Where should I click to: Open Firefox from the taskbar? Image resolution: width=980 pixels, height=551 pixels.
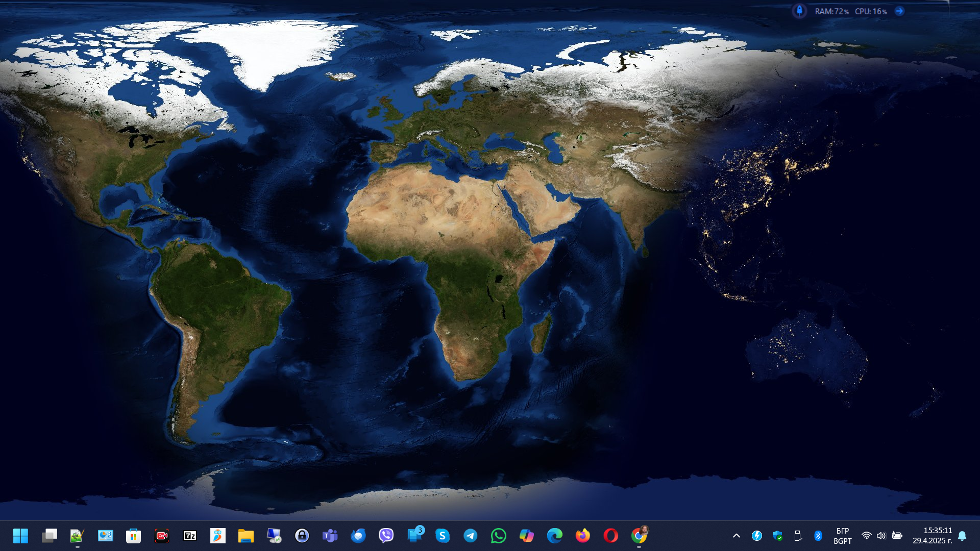(583, 536)
